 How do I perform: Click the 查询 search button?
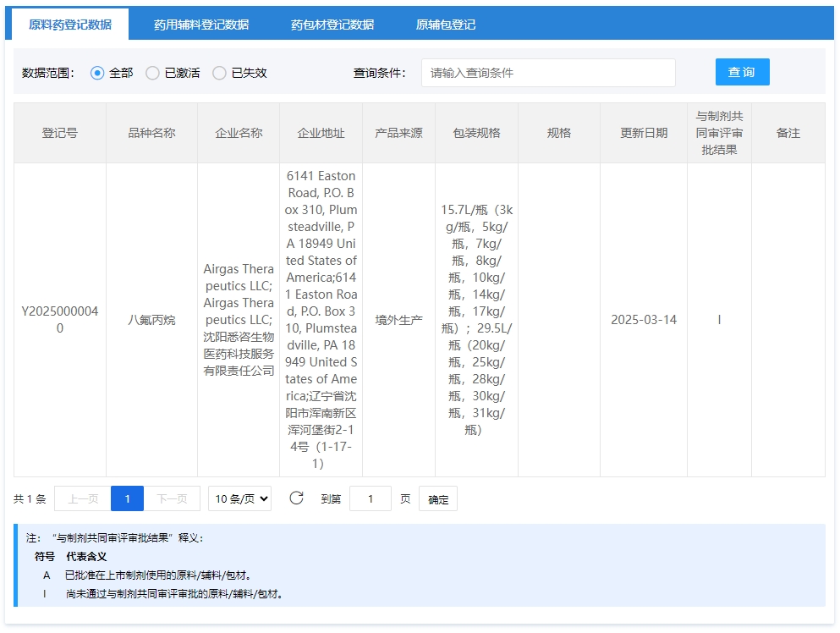pyautogui.click(x=742, y=72)
